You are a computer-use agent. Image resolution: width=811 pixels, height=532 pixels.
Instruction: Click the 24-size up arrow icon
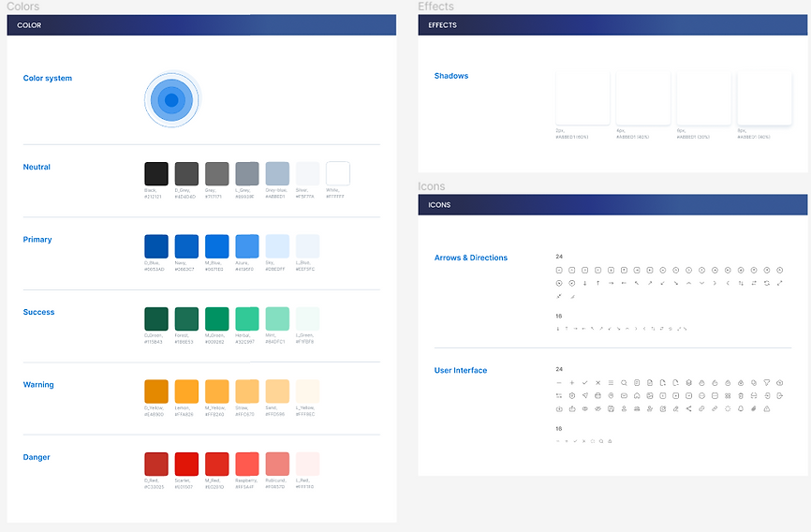(597, 283)
